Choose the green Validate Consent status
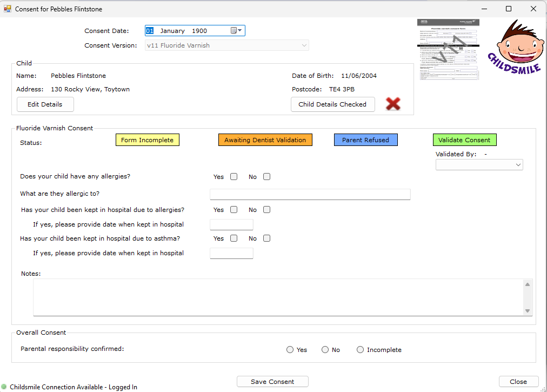547x392 pixels. 464,140
